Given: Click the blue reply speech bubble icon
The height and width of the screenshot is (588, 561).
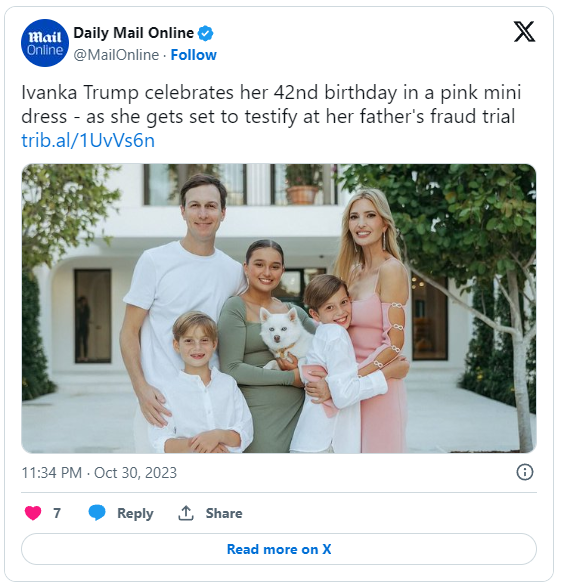Looking at the screenshot, I should coord(97,513).
